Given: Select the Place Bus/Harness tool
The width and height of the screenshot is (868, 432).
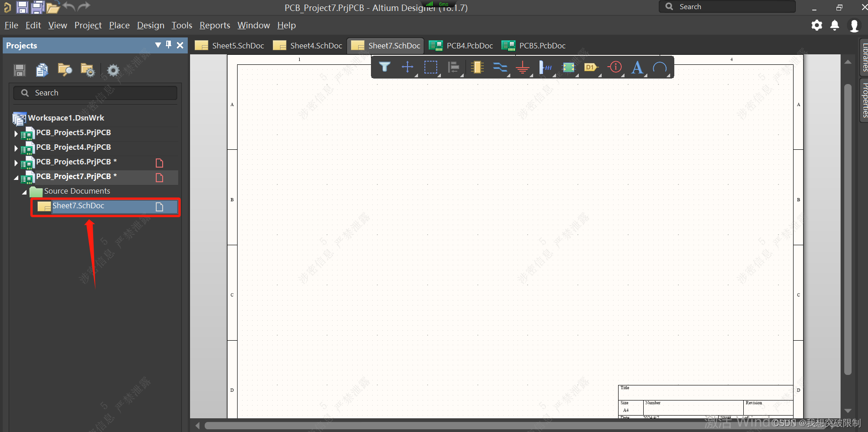Looking at the screenshot, I should [x=545, y=68].
